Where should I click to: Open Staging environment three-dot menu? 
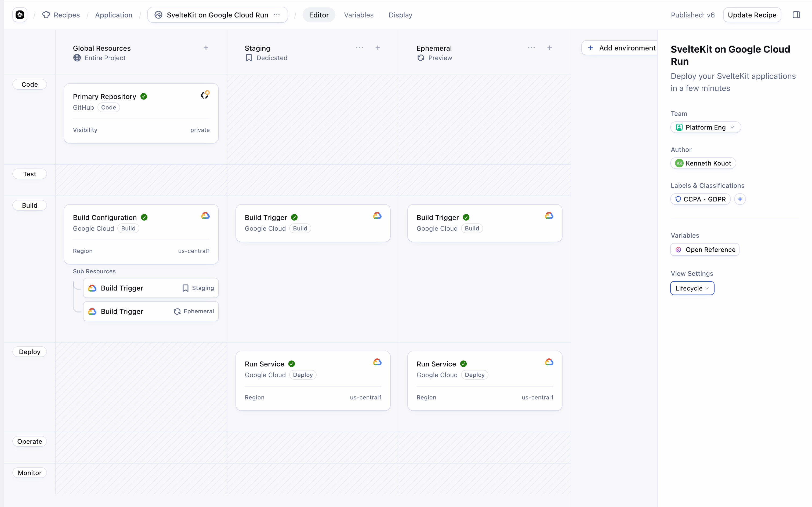pos(359,48)
